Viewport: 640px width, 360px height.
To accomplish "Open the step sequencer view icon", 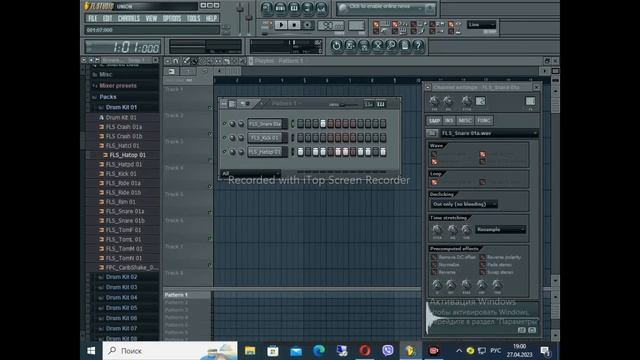I will coord(280,7).
